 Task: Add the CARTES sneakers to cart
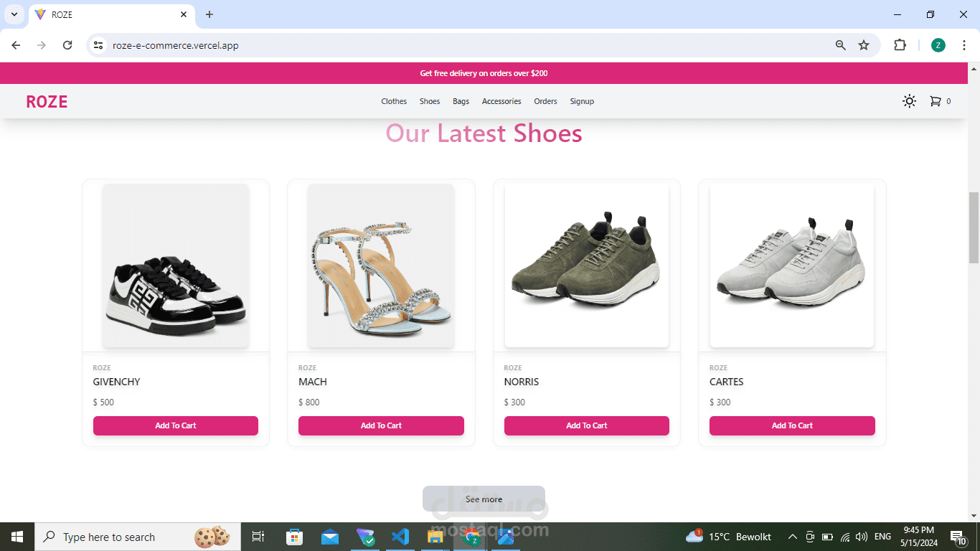792,425
